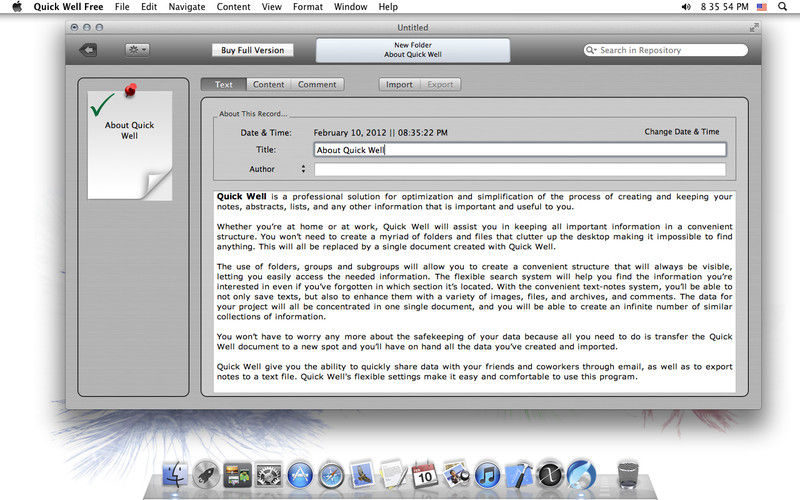Image resolution: width=800 pixels, height=500 pixels.
Task: Click the volume icon in menu bar
Action: [686, 7]
